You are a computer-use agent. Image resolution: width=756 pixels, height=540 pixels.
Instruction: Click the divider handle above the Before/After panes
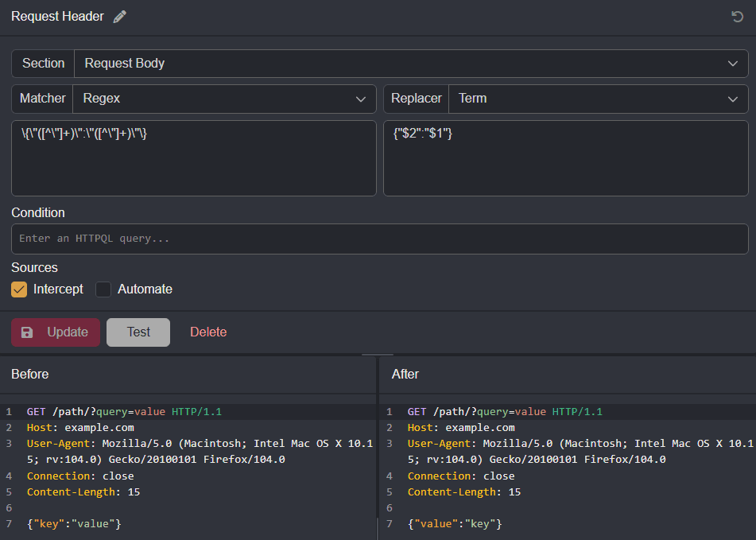point(378,355)
